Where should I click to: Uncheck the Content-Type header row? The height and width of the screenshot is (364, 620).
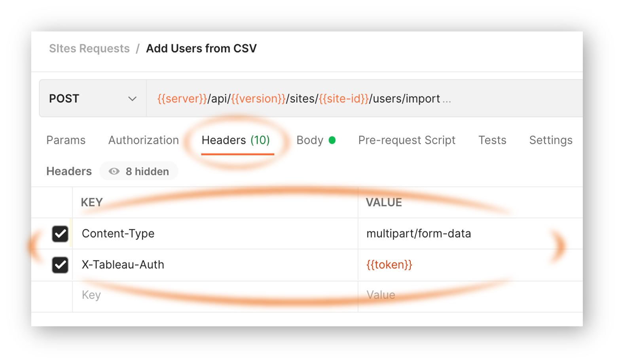point(60,234)
